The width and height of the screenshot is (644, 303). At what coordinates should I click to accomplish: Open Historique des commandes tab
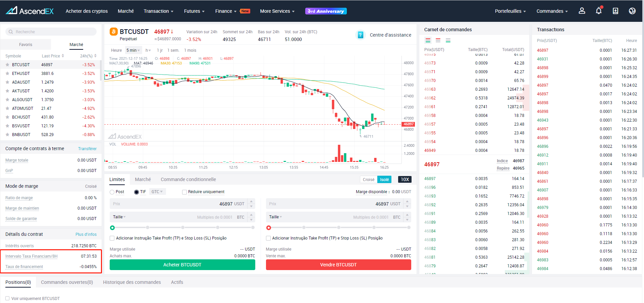[132, 282]
